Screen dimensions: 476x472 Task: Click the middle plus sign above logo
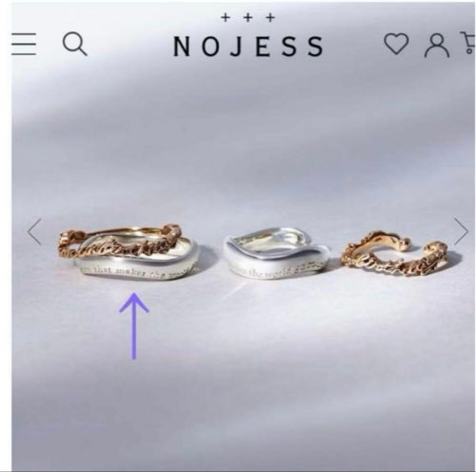(x=248, y=18)
